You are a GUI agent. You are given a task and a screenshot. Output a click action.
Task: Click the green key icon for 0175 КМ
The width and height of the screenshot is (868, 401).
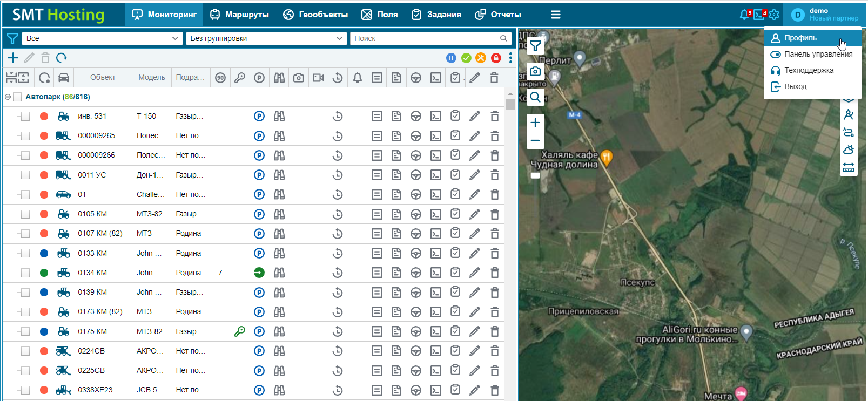click(x=240, y=331)
